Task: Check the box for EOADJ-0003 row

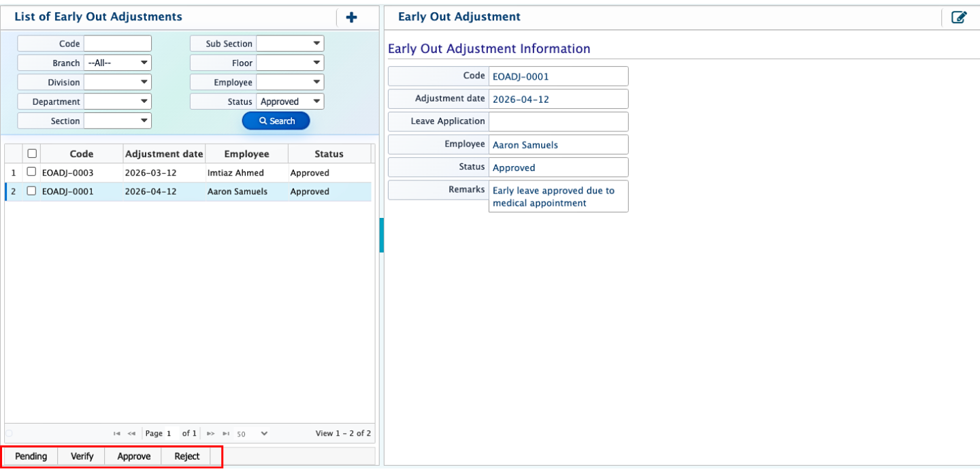Action: (31, 172)
